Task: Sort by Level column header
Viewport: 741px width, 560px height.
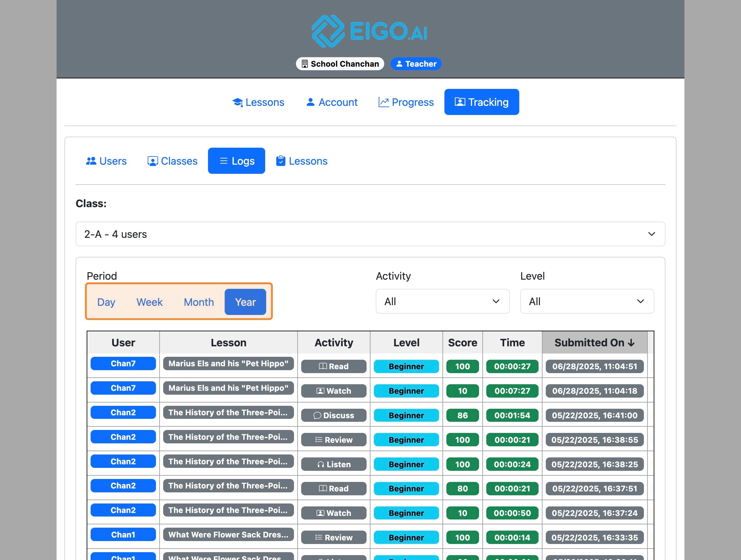Action: click(x=406, y=343)
